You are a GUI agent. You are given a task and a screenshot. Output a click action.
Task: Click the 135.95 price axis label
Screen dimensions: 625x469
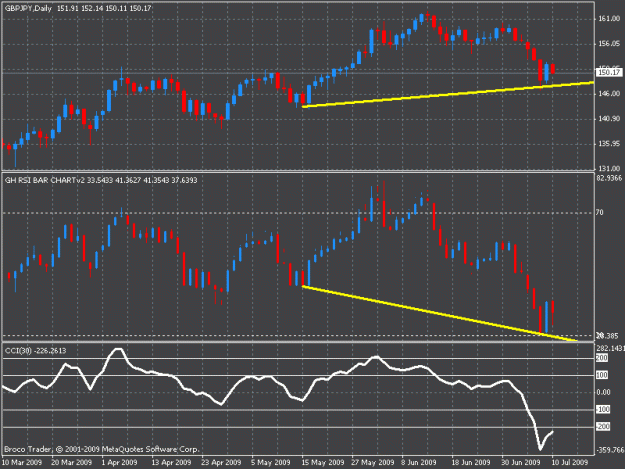pos(609,143)
